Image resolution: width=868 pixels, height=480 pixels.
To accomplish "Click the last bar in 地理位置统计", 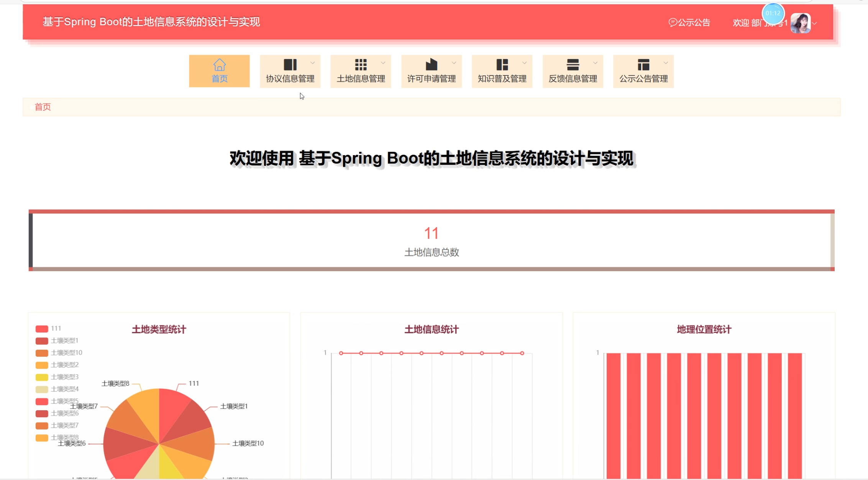I will (x=795, y=416).
